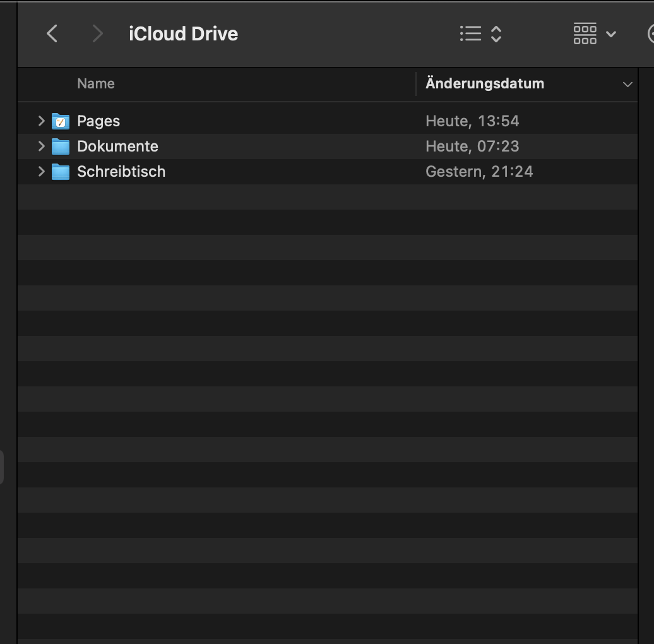Click the grouping grid icon
Image resolution: width=654 pixels, height=644 pixels.
coord(585,33)
